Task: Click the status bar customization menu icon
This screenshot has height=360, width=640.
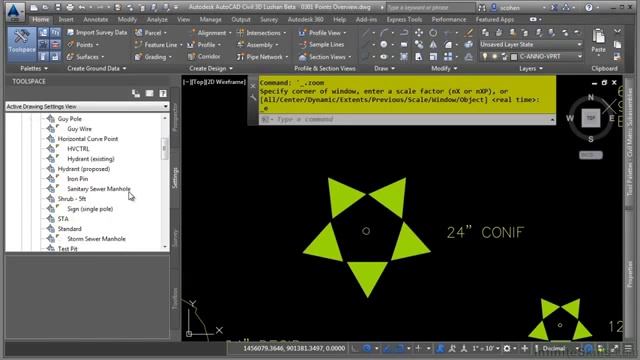Action: pyautogui.click(x=628, y=349)
